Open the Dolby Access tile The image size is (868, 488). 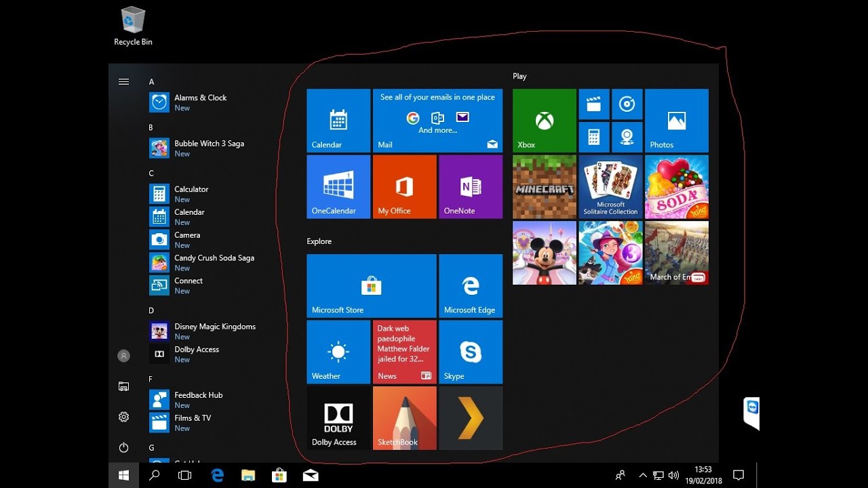pyautogui.click(x=338, y=418)
